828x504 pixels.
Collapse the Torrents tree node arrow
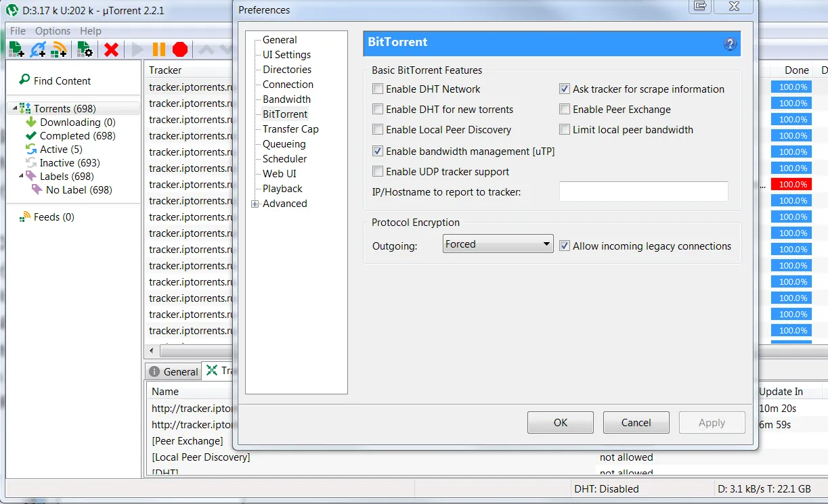[x=14, y=108]
